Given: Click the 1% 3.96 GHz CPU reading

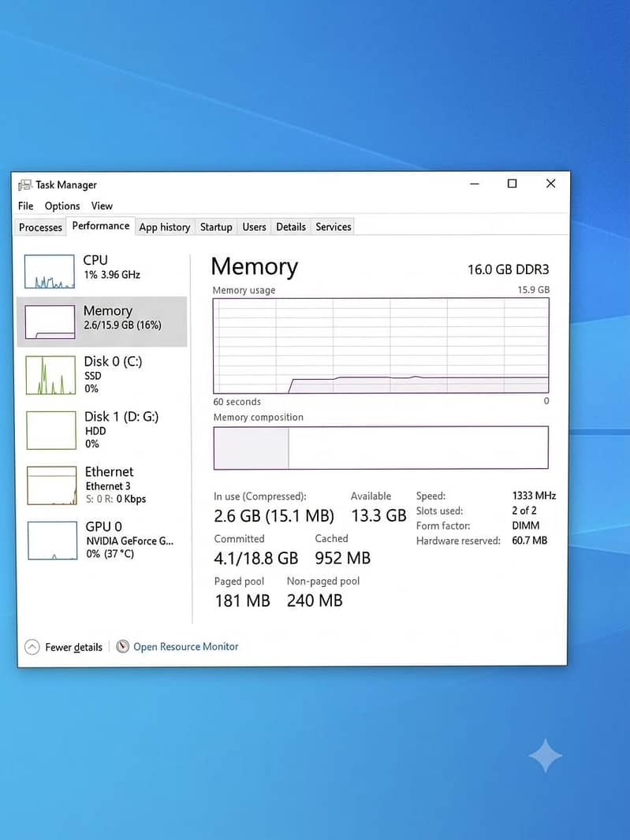Looking at the screenshot, I should [x=112, y=275].
